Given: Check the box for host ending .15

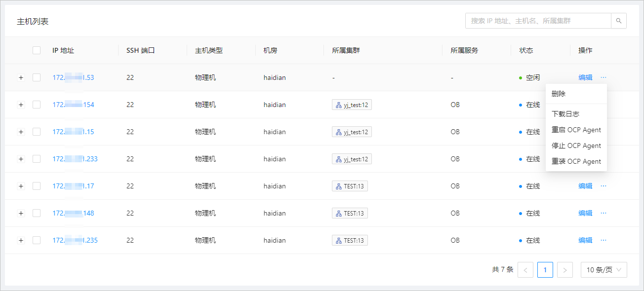Looking at the screenshot, I should click(37, 132).
